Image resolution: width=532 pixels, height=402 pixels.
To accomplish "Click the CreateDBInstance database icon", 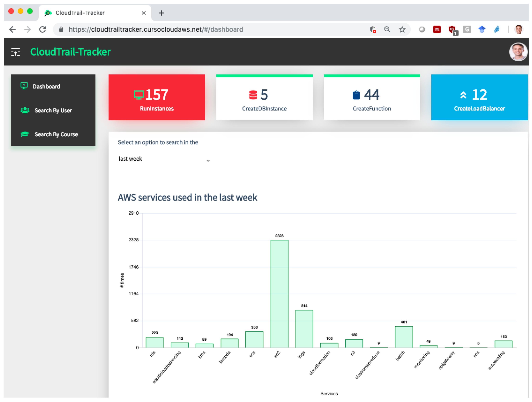I will pyautogui.click(x=253, y=95).
